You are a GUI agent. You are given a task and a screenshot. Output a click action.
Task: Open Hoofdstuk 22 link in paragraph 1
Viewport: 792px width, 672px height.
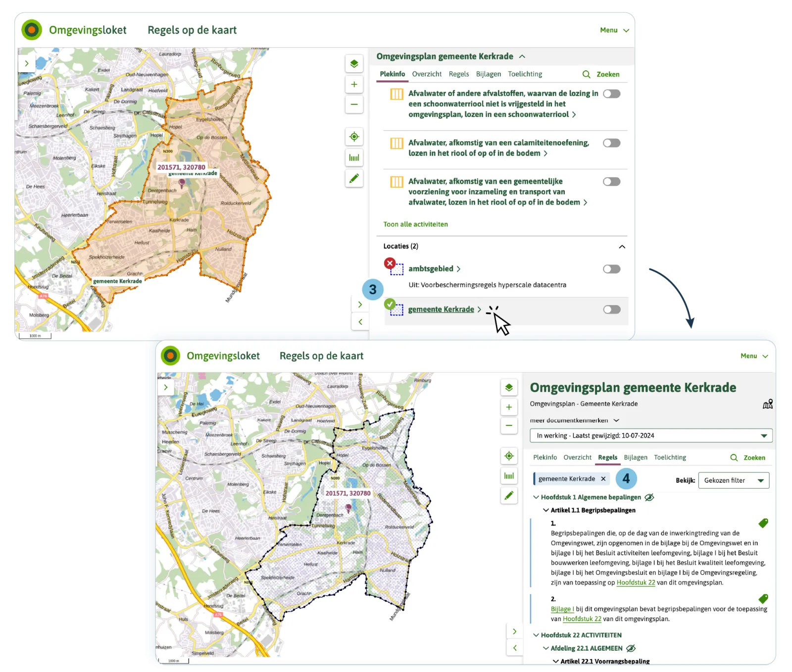pos(636,583)
